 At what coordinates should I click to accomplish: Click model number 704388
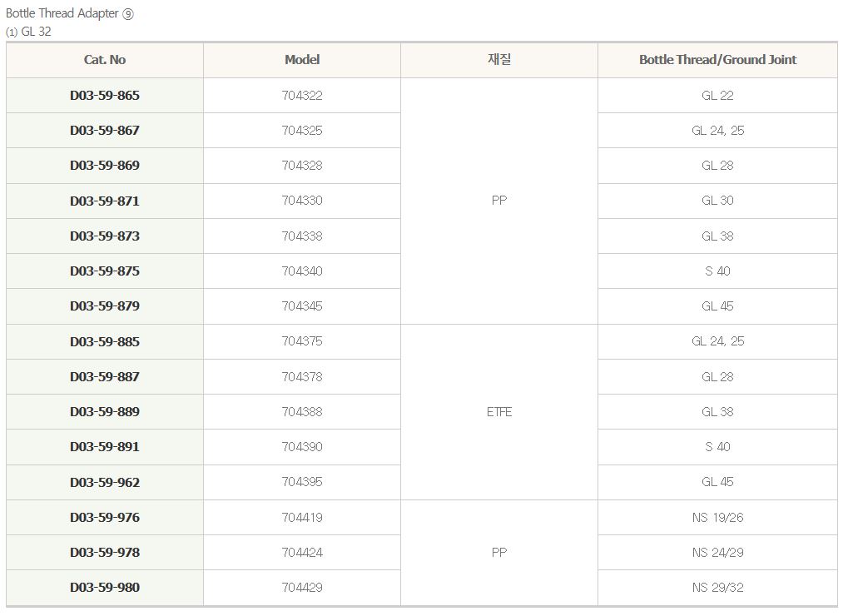coord(302,412)
